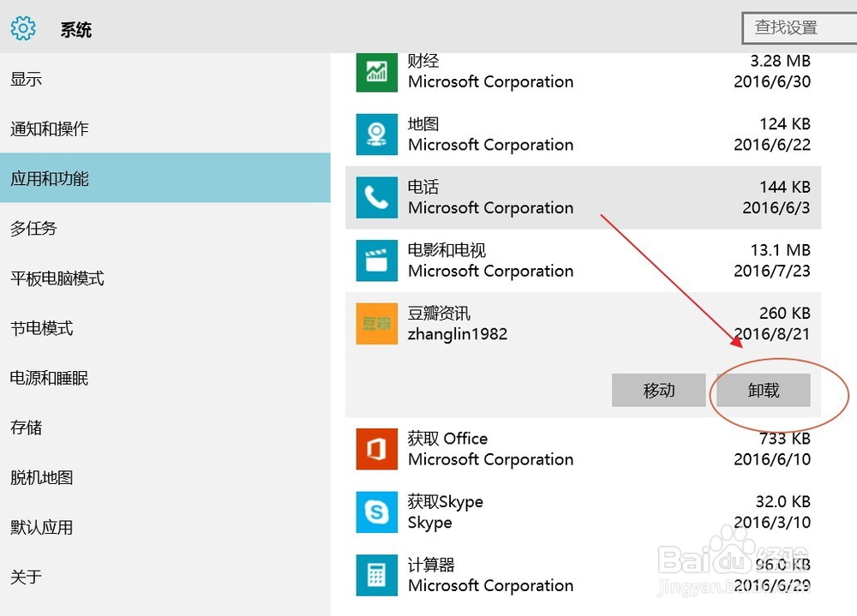Click the 查找设置 search box

click(x=799, y=27)
